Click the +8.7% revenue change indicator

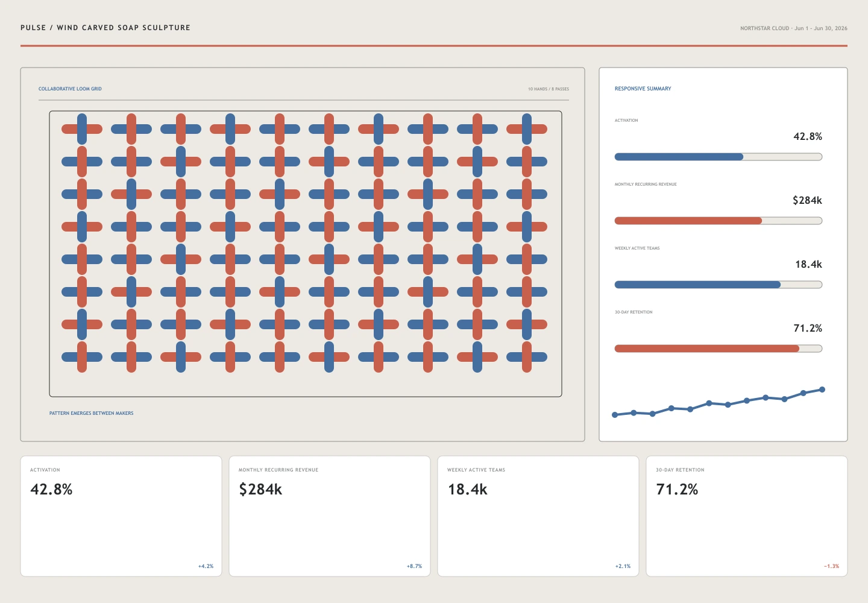[x=414, y=566]
